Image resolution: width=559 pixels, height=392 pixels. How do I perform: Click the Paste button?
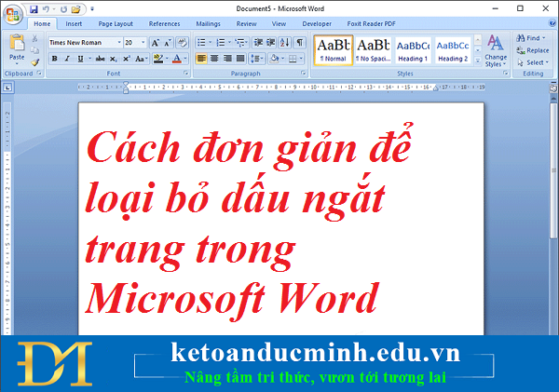pos(17,48)
